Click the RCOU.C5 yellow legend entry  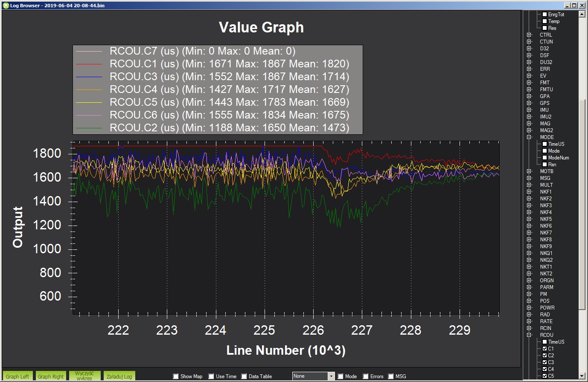(x=212, y=102)
